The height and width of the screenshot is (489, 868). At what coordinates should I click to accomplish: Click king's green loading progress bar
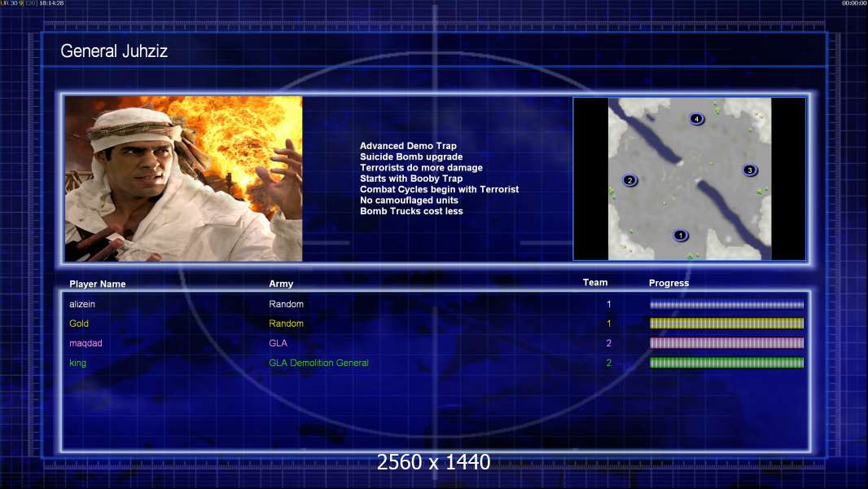tap(726, 363)
